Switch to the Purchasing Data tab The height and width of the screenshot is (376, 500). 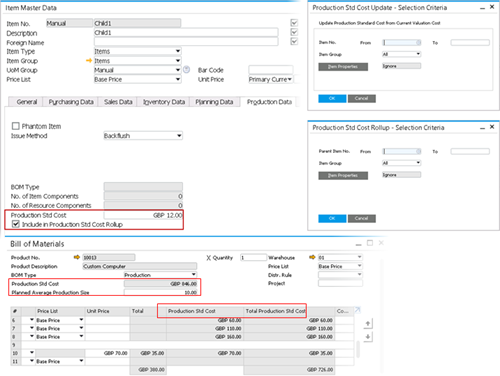(71, 102)
